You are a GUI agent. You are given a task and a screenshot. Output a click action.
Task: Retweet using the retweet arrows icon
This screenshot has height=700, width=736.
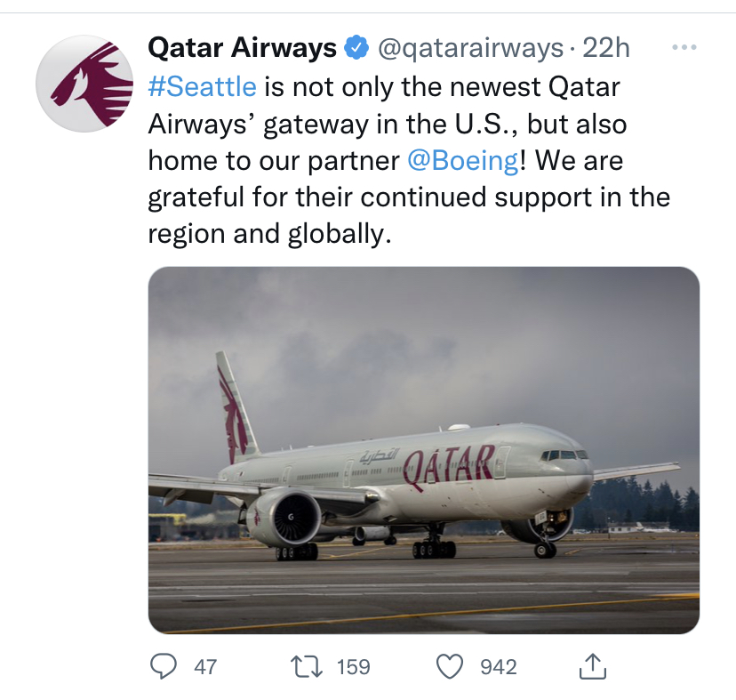[x=305, y=666]
